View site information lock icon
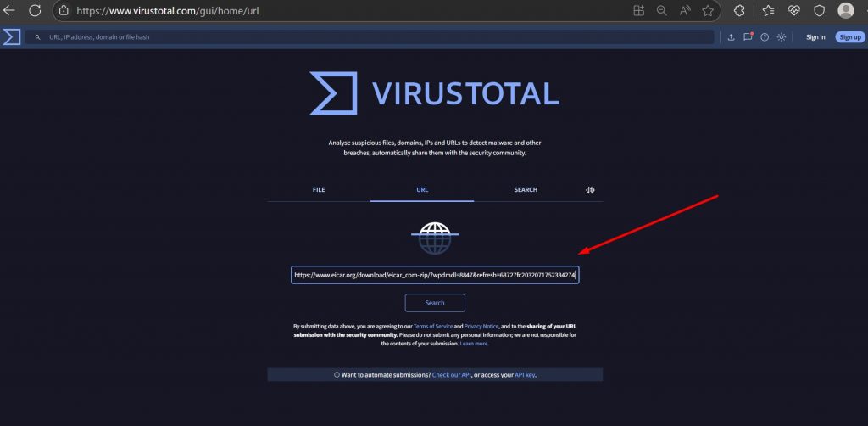 tap(64, 10)
